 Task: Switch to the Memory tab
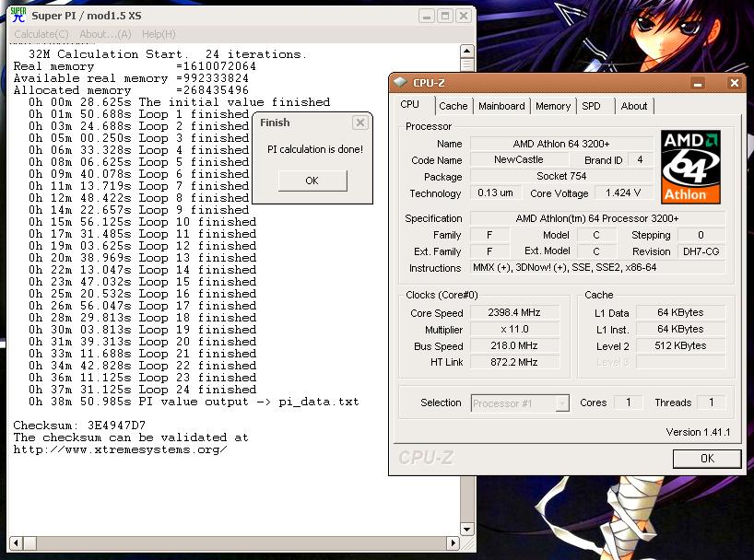click(x=553, y=106)
